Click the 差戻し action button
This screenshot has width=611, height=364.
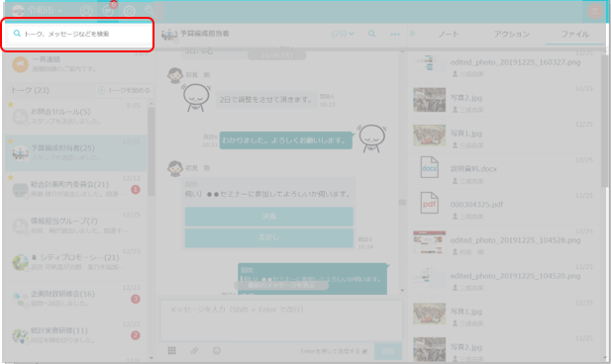point(269,237)
